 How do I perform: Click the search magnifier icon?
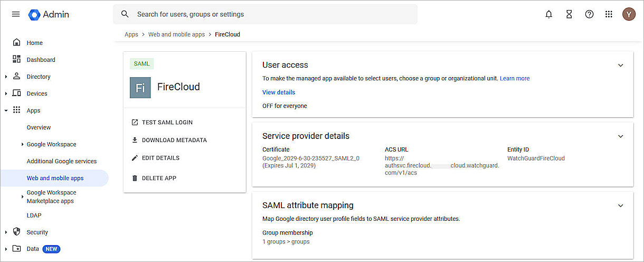click(125, 14)
